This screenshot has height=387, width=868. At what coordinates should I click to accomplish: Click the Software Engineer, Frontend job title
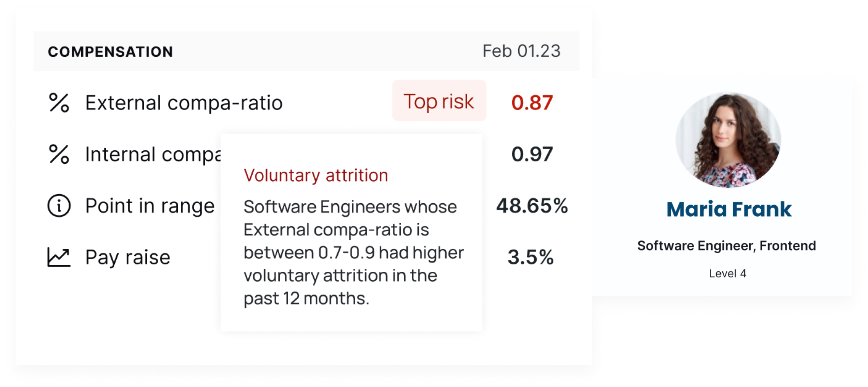pyautogui.click(x=726, y=246)
